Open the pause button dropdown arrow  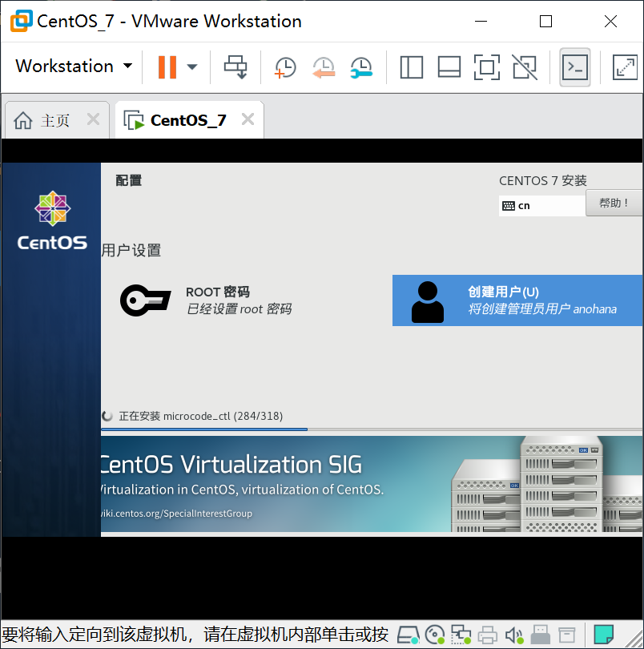(192, 67)
